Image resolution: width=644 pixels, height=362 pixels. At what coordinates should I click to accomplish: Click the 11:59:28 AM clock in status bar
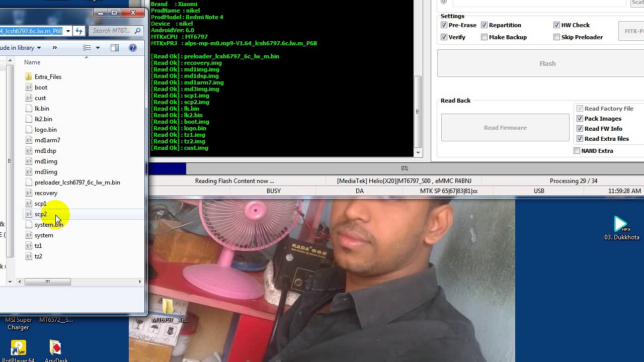pos(624,191)
